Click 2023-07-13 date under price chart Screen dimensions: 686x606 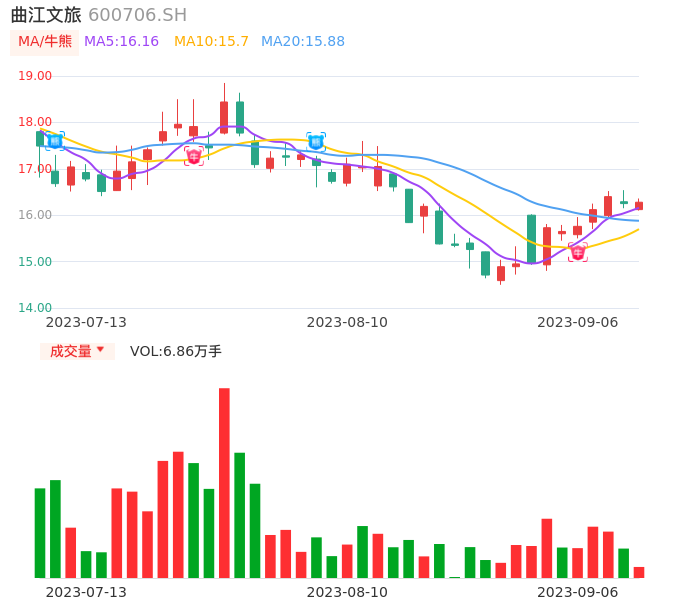coord(86,322)
